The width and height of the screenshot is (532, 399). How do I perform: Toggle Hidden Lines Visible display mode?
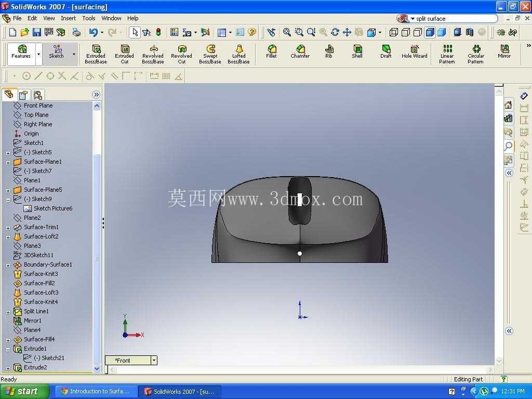point(405,32)
